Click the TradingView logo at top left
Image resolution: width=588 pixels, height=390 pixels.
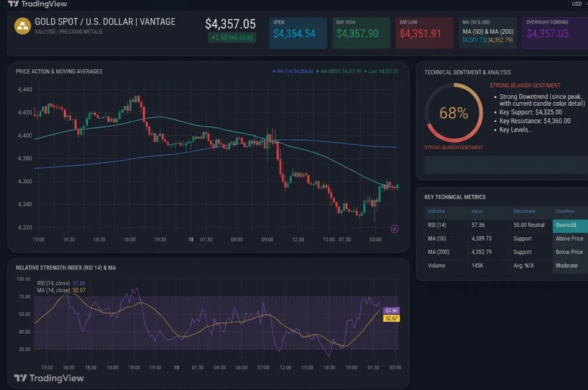pos(37,4)
